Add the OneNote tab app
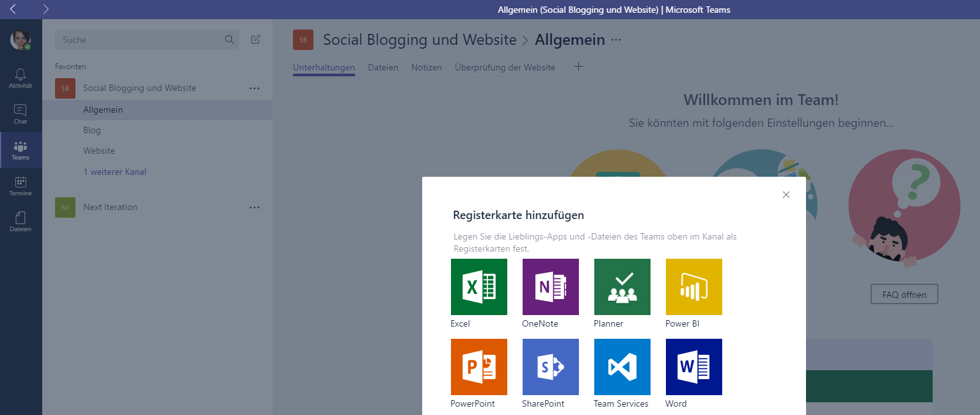980x415 pixels. click(551, 287)
